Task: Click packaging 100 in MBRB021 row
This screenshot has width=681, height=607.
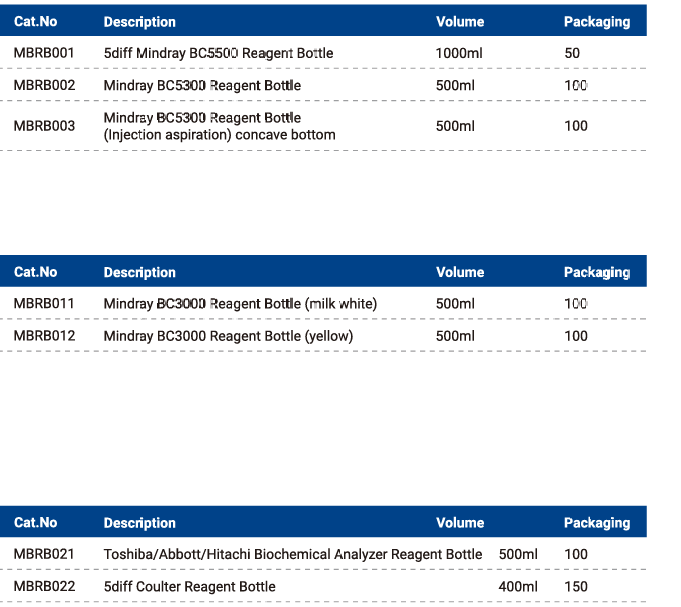Action: (576, 554)
